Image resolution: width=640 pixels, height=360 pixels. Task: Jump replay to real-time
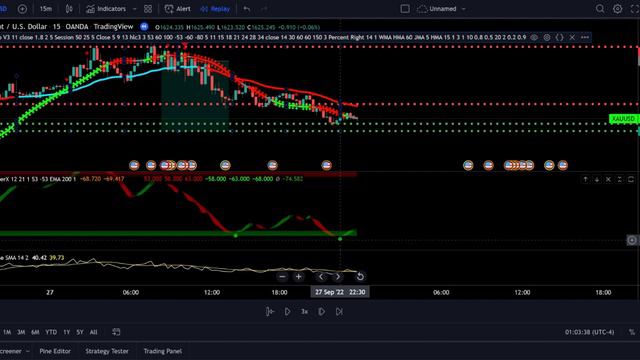click(x=339, y=311)
